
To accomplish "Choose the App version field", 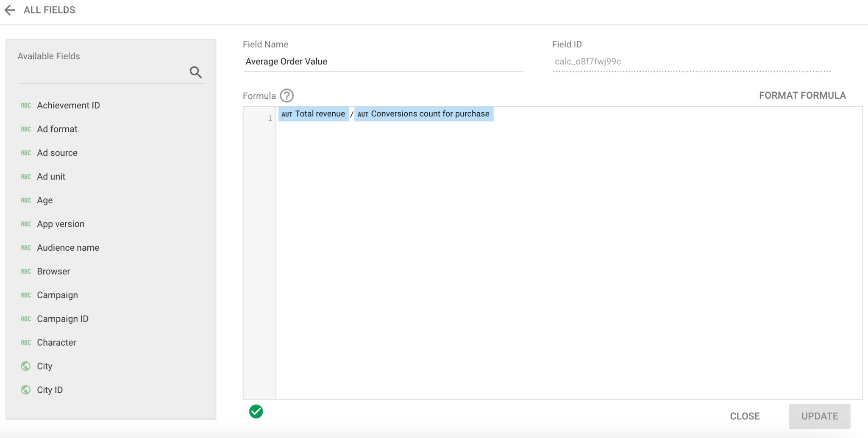I will [x=60, y=224].
